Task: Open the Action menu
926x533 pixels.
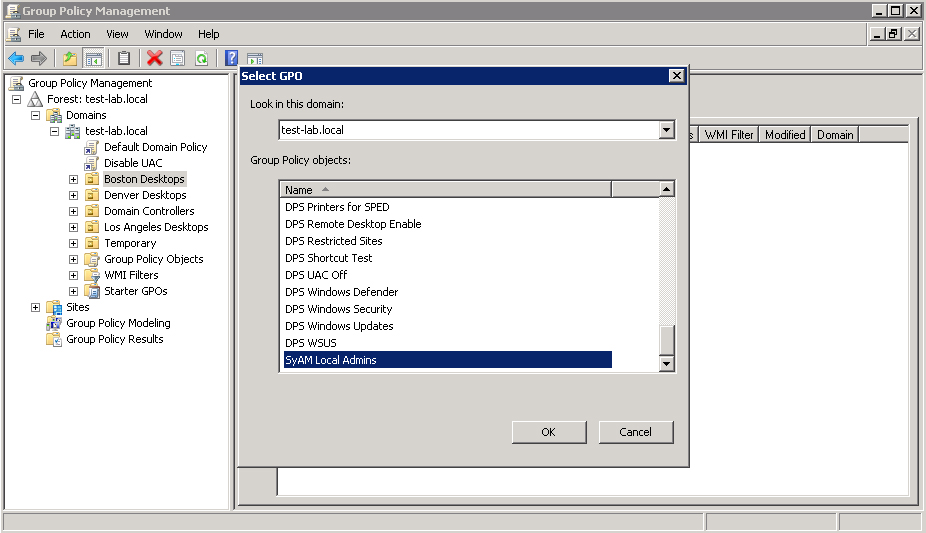Action: point(75,34)
